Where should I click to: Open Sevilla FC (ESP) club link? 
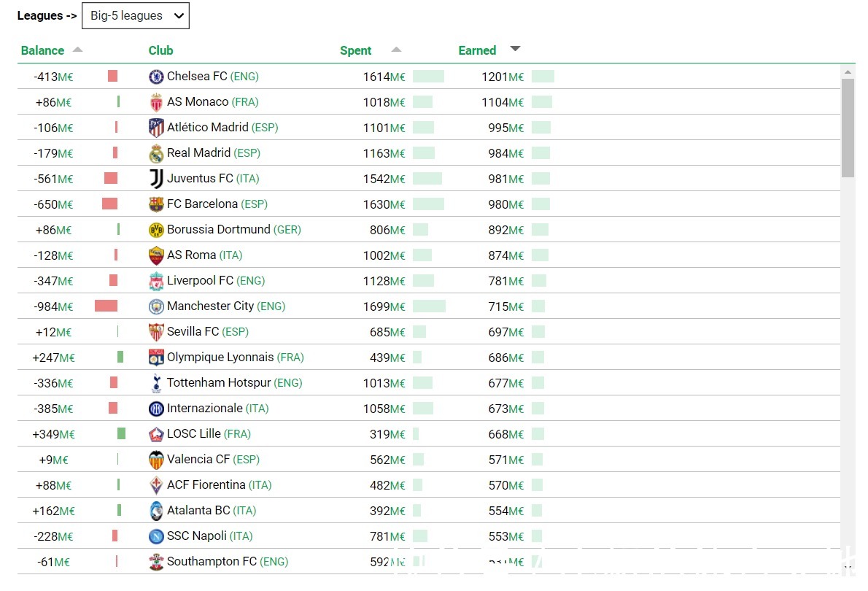[x=208, y=332]
